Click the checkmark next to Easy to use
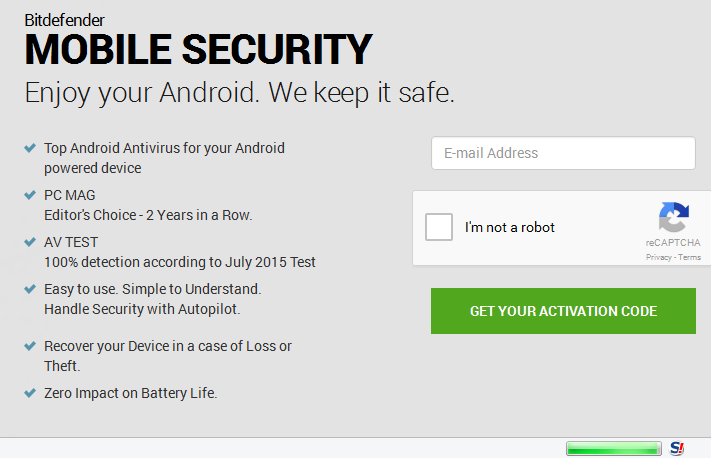Image resolution: width=711 pixels, height=458 pixels. pos(31,289)
